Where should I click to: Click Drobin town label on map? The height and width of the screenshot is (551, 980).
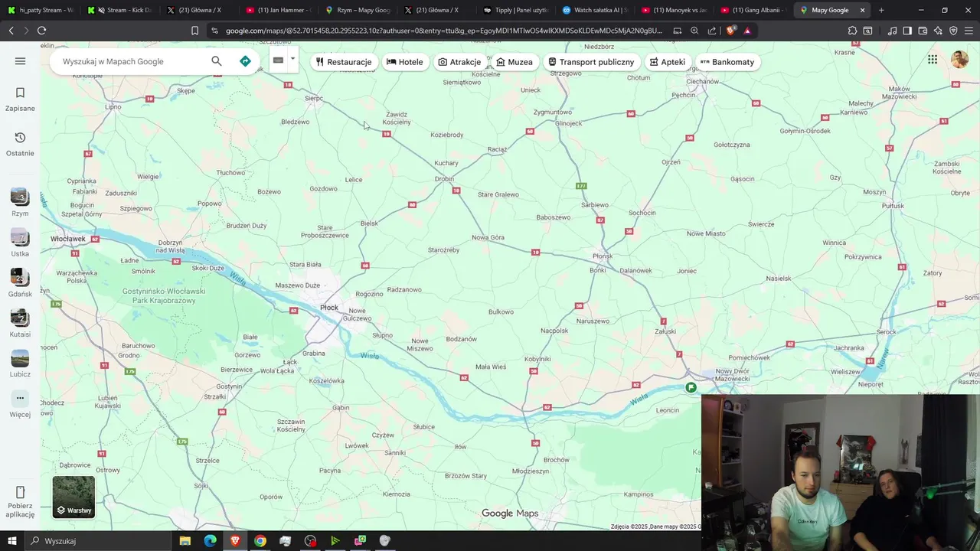click(x=444, y=179)
